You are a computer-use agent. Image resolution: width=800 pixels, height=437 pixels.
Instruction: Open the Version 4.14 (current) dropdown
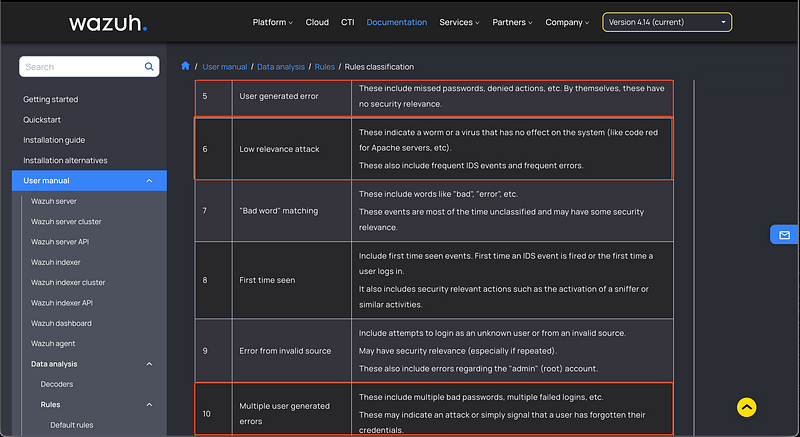click(x=667, y=22)
